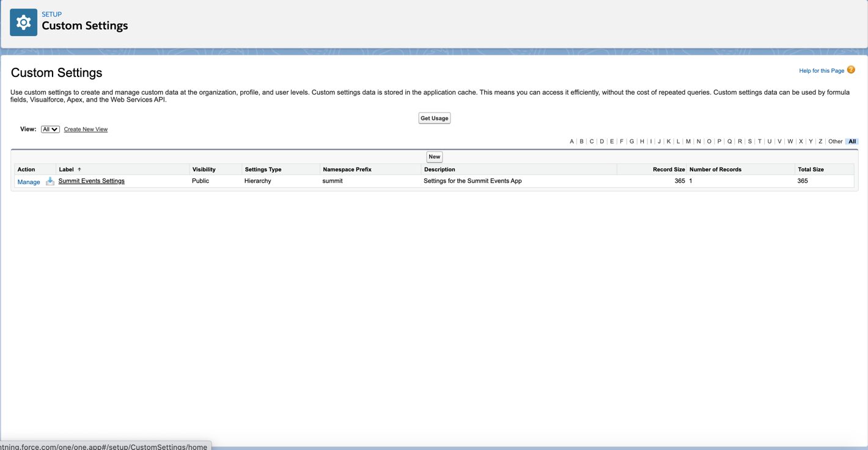Screen dimensions: 868x450
Task: Filter list by letter G
Action: pos(631,141)
